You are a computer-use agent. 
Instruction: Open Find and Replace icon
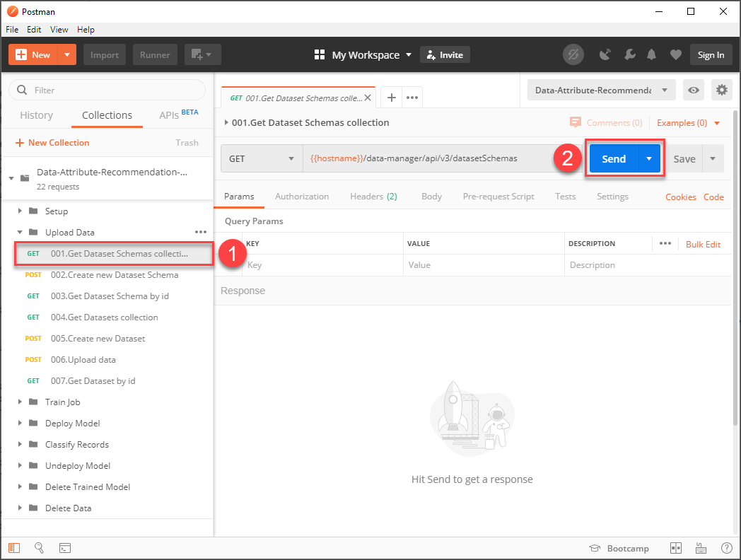pyautogui.click(x=39, y=548)
